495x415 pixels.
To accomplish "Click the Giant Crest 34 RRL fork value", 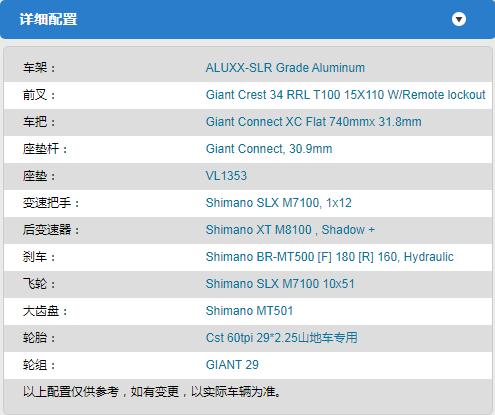I will (346, 95).
